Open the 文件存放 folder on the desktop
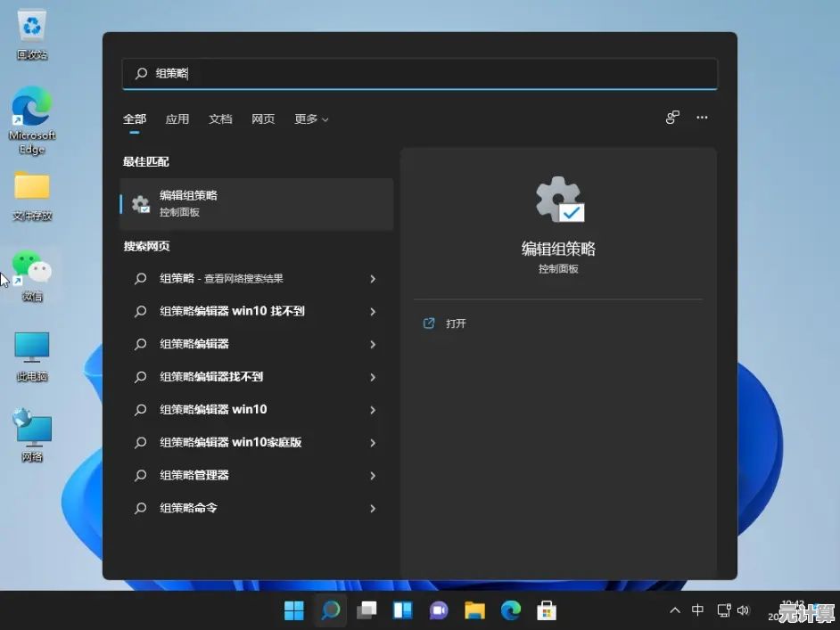This screenshot has height=630, width=840. 32,195
